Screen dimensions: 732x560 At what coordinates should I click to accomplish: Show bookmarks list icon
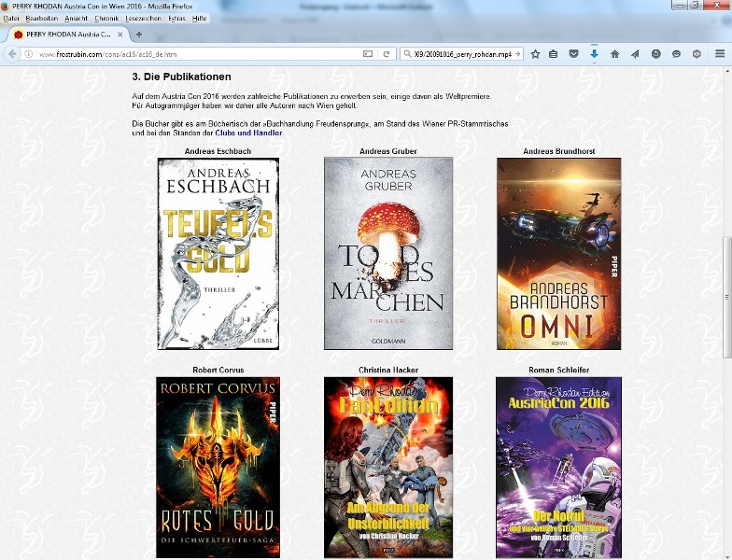553,54
